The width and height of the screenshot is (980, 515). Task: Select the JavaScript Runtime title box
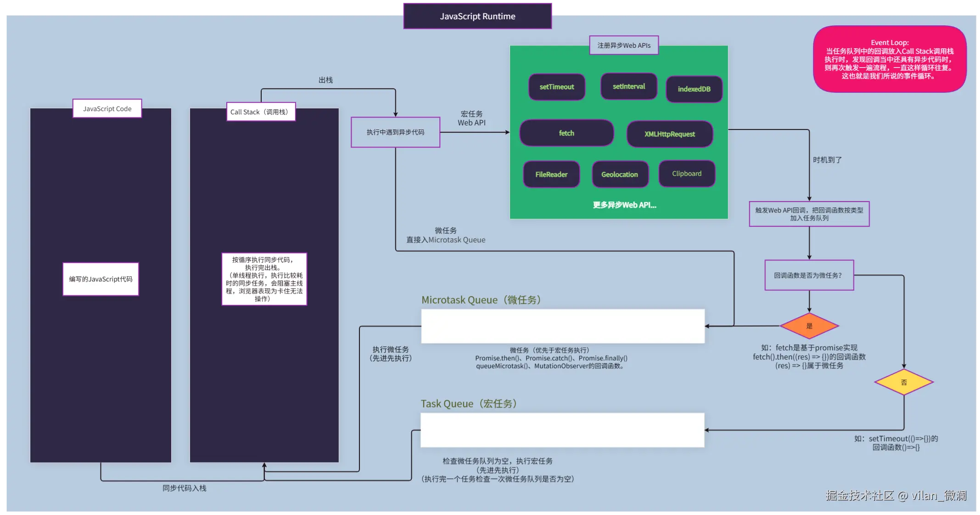click(477, 17)
